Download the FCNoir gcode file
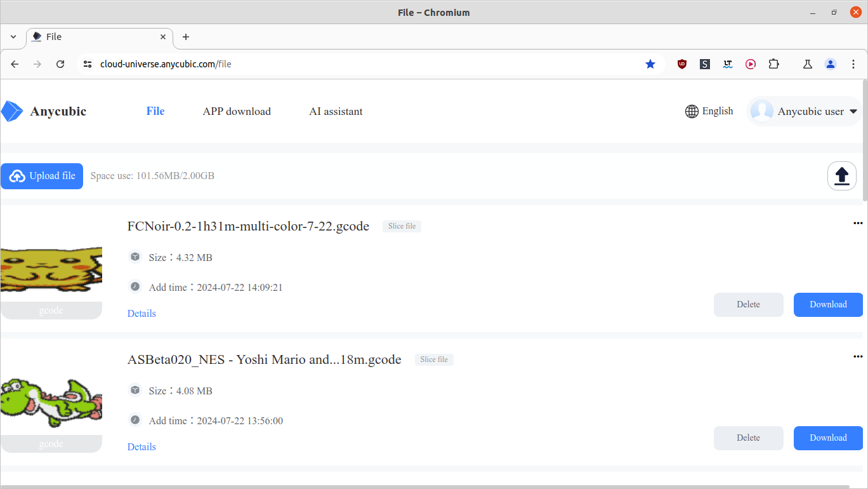Screen dimensions: 868x489 coord(828,305)
